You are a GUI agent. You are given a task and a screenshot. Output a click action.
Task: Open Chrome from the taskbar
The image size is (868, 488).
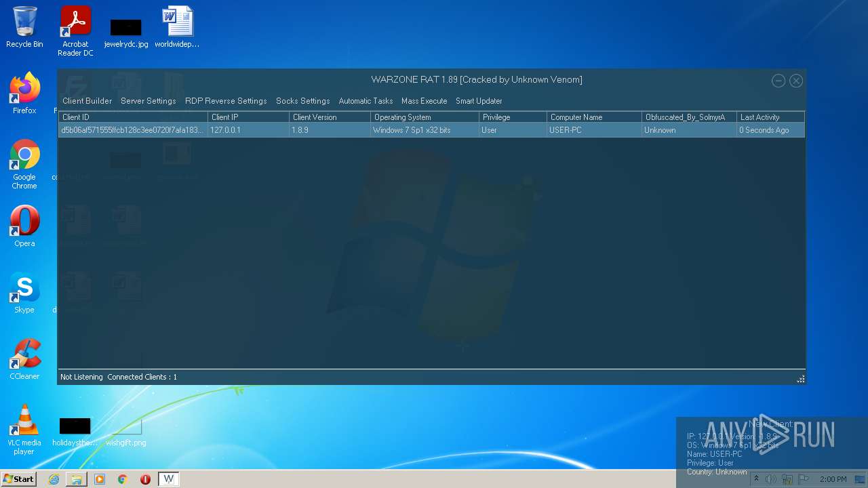click(123, 479)
